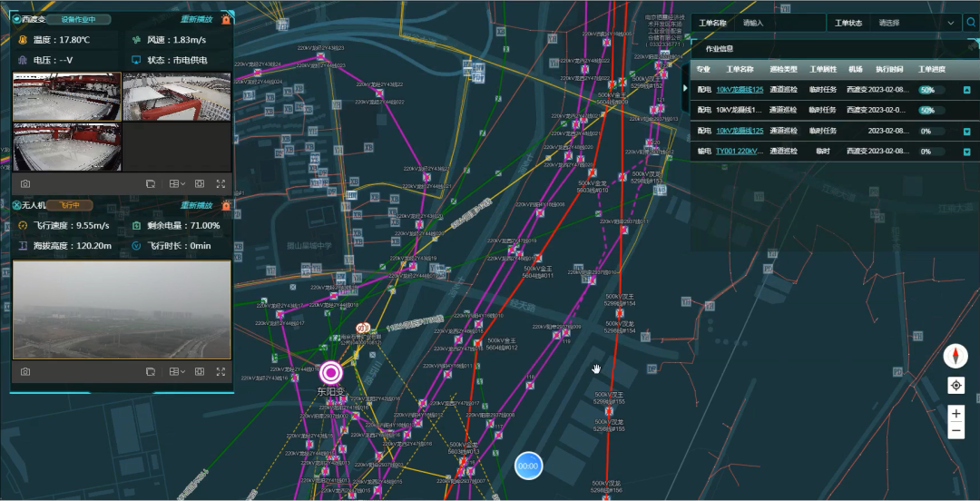Open the camera grid layout dropdown in 西渡变 panel
The height and width of the screenshot is (501, 980).
(x=177, y=183)
